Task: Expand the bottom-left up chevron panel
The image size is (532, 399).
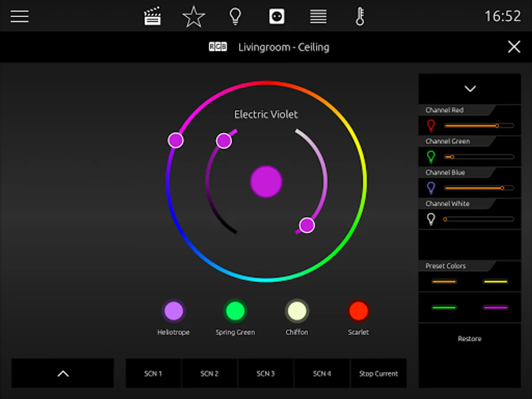Action: 63,373
